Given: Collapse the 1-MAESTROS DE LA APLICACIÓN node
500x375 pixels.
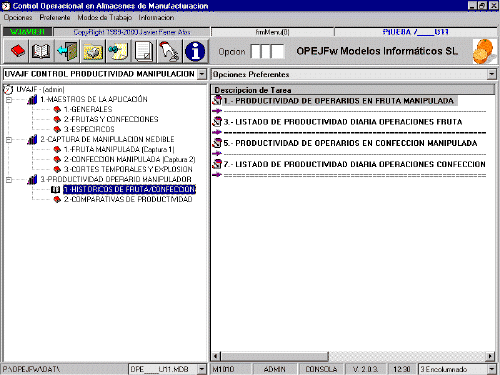Looking at the screenshot, I should [9, 100].
